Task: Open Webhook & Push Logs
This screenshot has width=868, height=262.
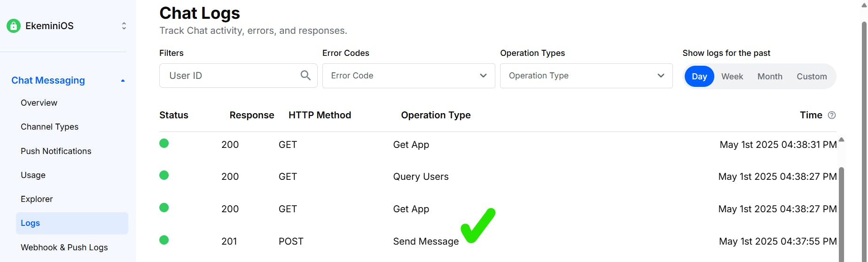Action: tap(64, 247)
